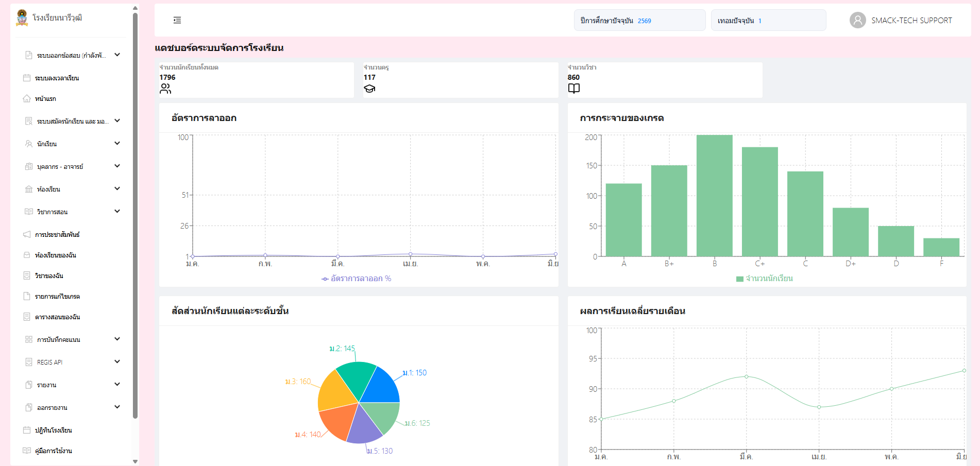This screenshot has width=980, height=466.
Task: Click the icon beside วิชาของฉัน
Action: click(x=27, y=275)
